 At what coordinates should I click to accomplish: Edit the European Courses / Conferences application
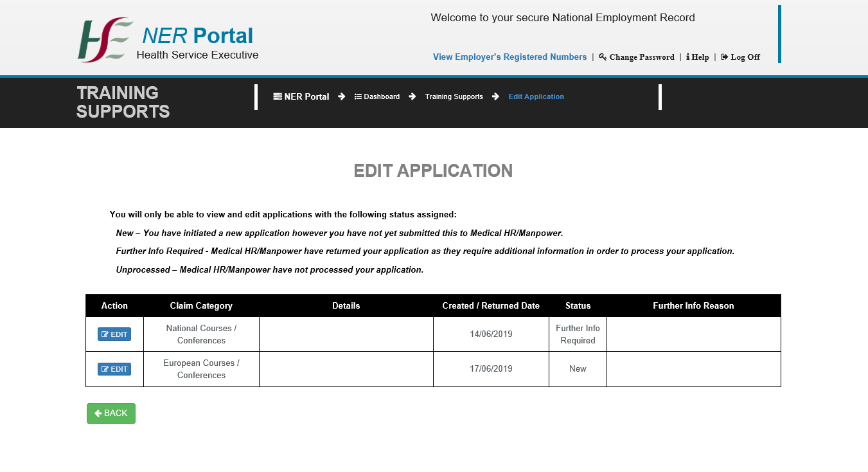(114, 369)
